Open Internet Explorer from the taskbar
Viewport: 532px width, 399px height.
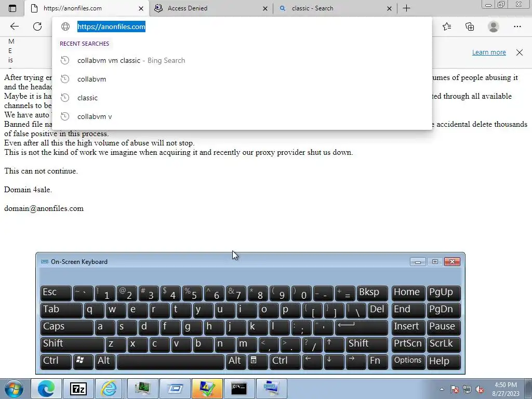click(110, 389)
